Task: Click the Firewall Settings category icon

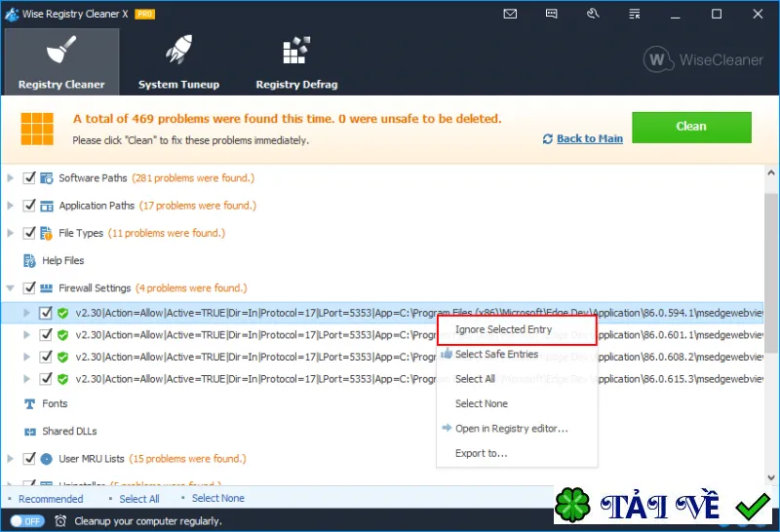Action: click(x=46, y=287)
